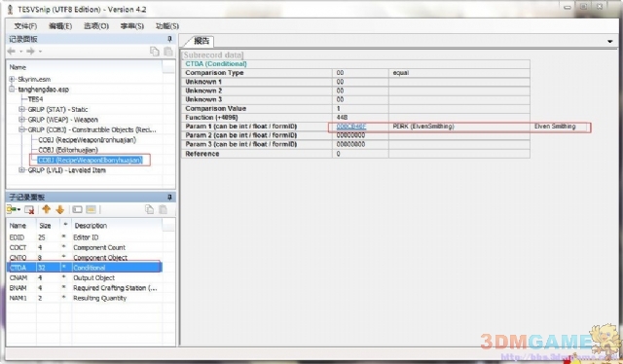
Task: Select the CNAM Output Object subrecord
Action: tap(85, 277)
